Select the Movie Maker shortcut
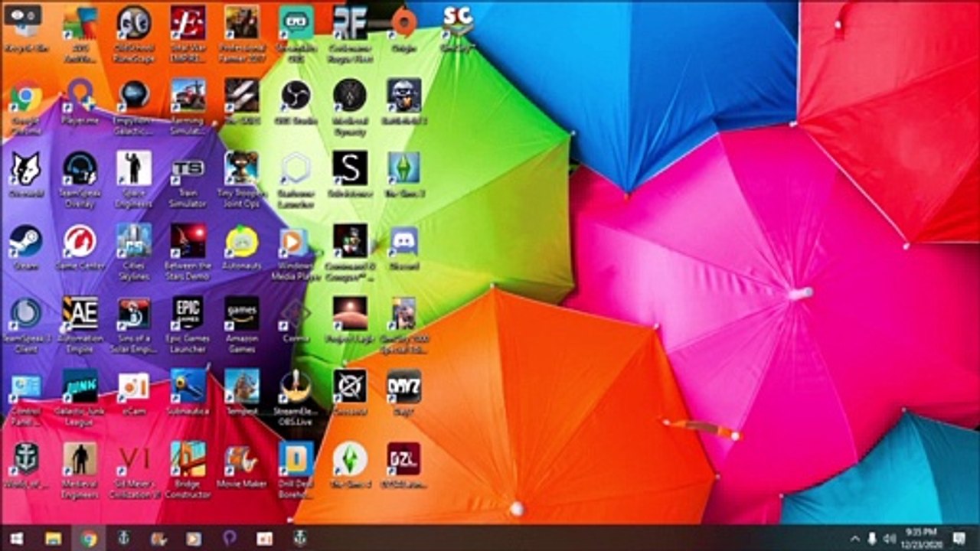This screenshot has height=551, width=980. click(x=242, y=466)
